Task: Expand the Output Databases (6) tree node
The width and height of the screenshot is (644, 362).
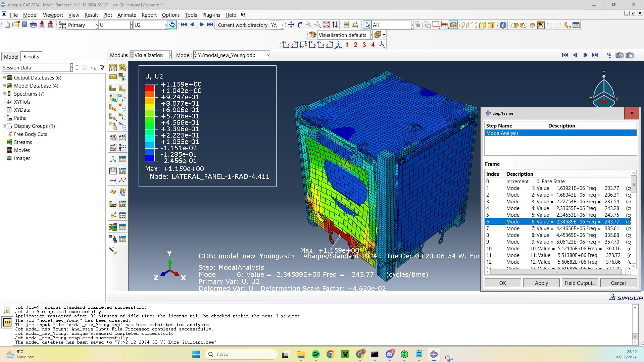Action: point(4,77)
